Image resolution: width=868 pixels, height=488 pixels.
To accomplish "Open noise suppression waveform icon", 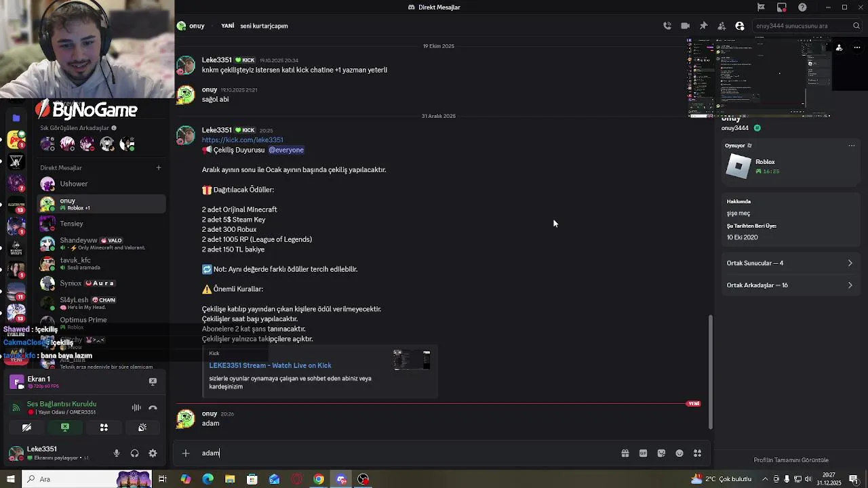I will [136, 407].
